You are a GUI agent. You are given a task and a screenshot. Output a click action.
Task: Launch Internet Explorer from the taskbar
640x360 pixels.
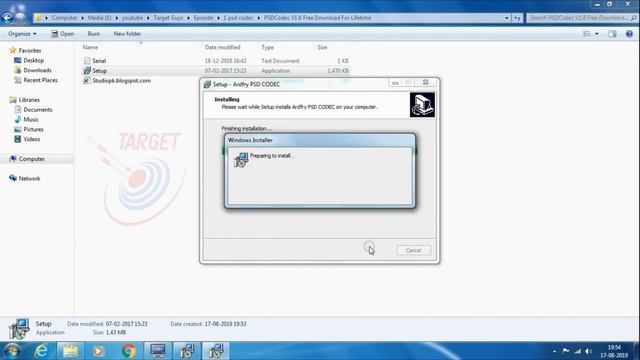(x=41, y=351)
